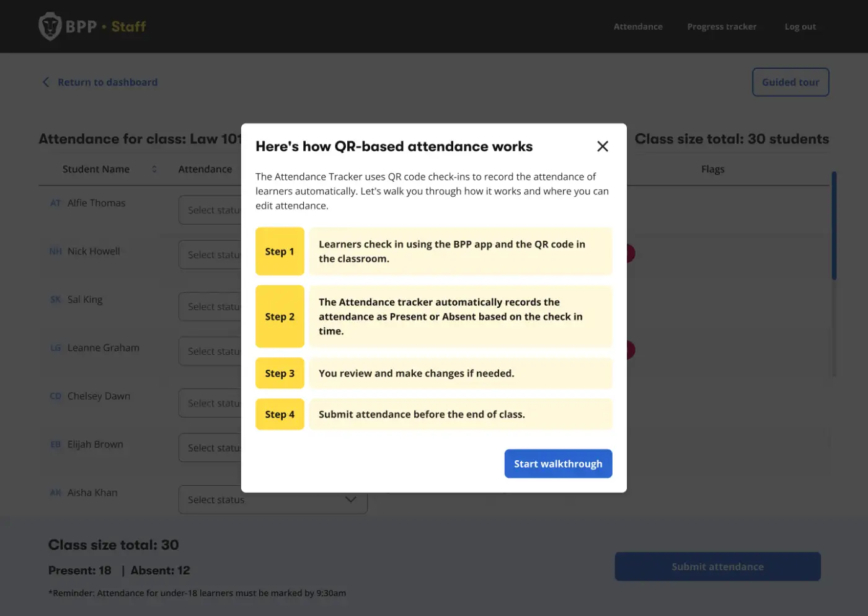The image size is (868, 616).
Task: Close the QR-based attendance dialog
Action: [602, 146]
